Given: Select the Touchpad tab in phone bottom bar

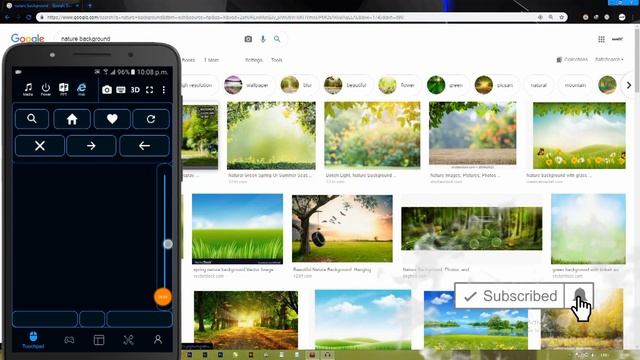Looking at the screenshot, I should (33, 340).
